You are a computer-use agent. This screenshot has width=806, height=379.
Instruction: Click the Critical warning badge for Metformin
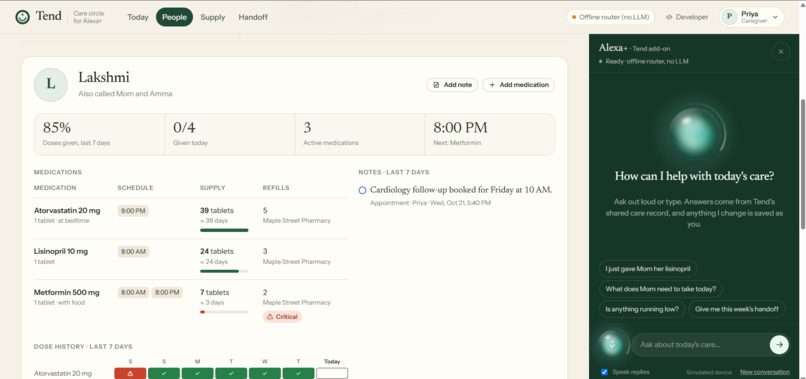283,317
